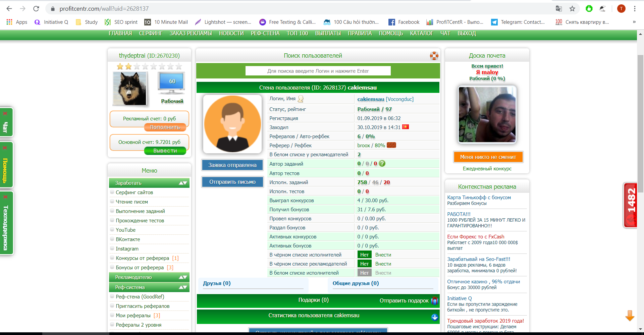Open the cakiemsau username link

tap(371, 99)
